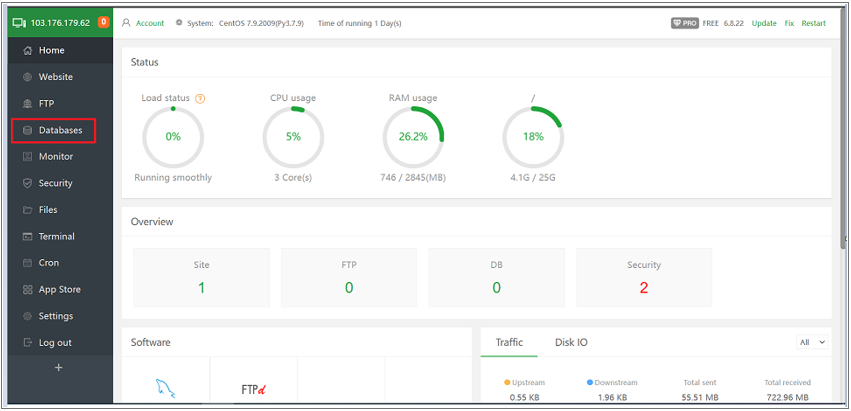
Task: Open the Website globe icon
Action: point(28,77)
